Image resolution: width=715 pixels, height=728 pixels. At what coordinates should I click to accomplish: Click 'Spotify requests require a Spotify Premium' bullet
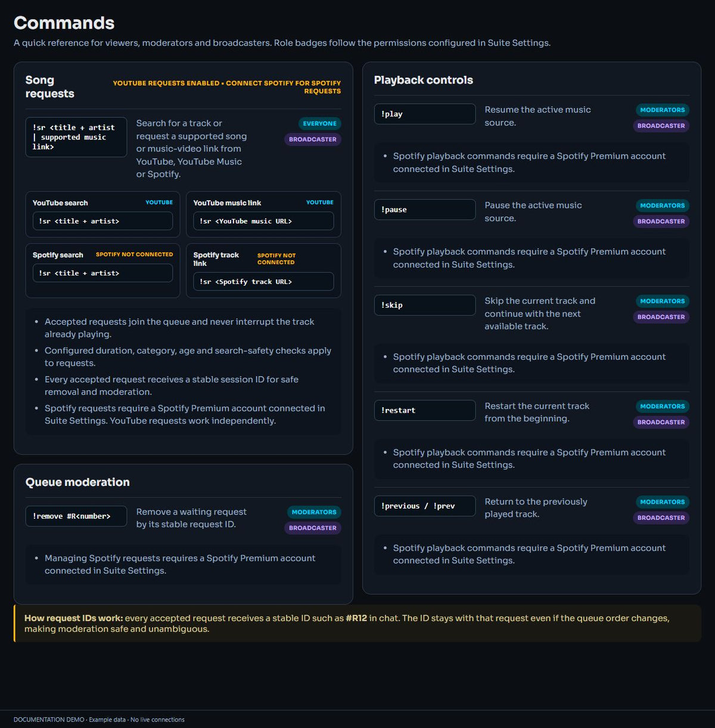coord(185,414)
